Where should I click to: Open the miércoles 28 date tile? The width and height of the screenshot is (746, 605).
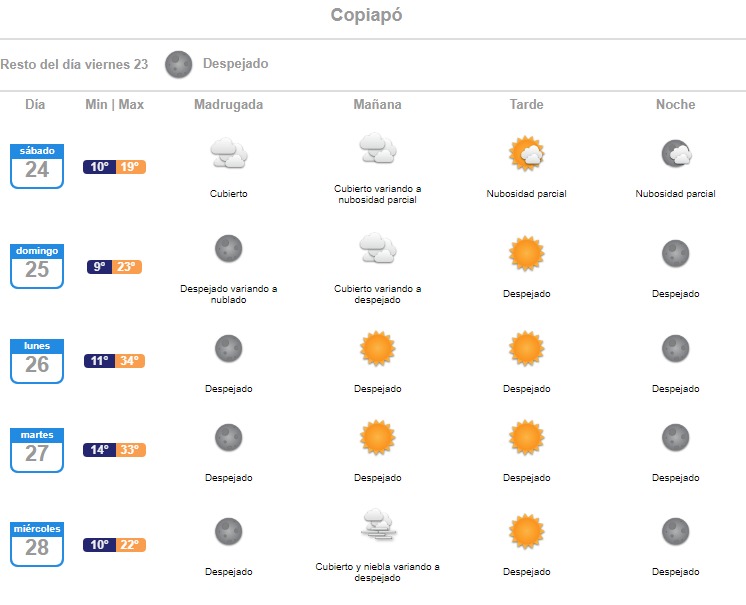point(37,544)
